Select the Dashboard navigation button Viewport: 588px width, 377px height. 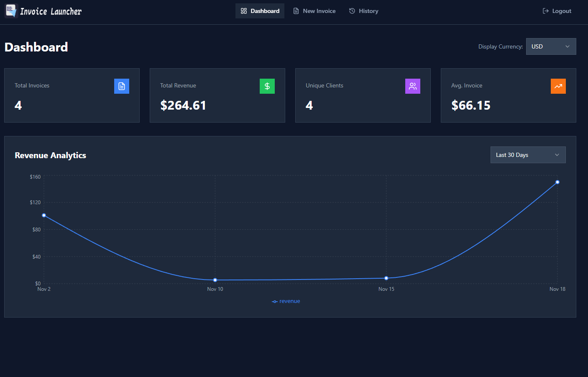coord(260,11)
